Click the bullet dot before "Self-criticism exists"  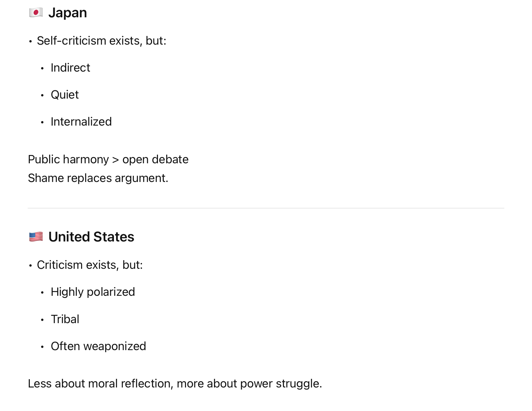30,42
